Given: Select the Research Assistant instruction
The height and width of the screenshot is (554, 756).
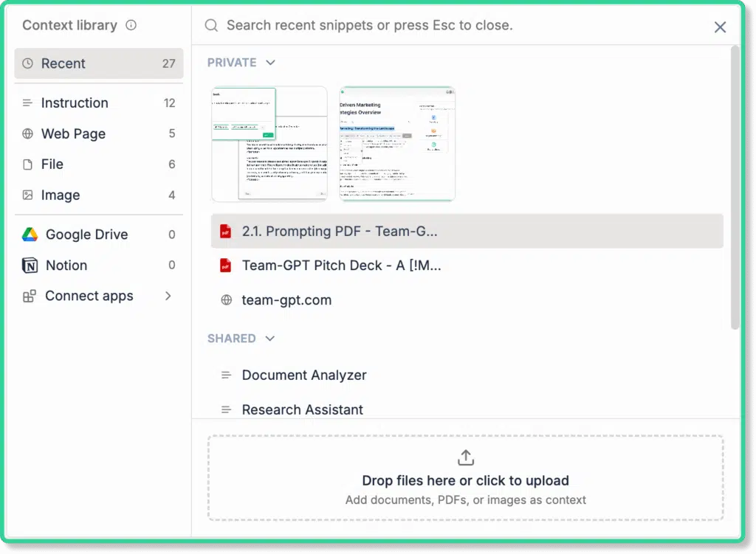Looking at the screenshot, I should pos(467,409).
